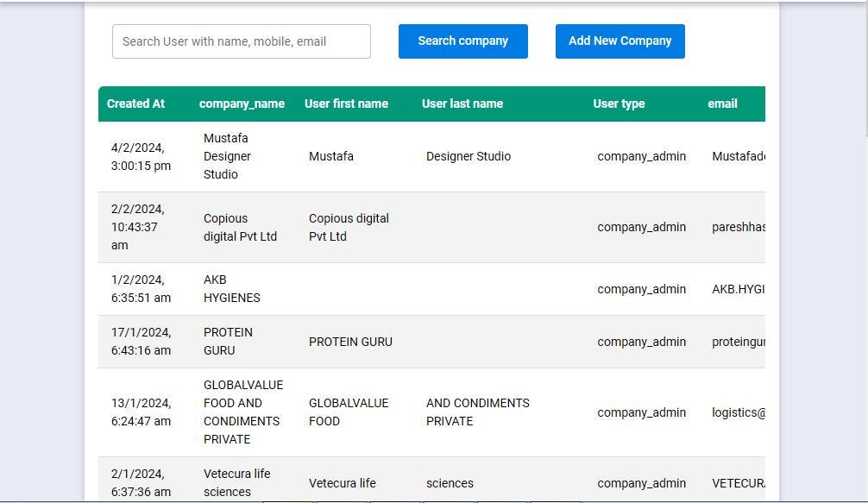Click the search user input field

pyautogui.click(x=242, y=41)
